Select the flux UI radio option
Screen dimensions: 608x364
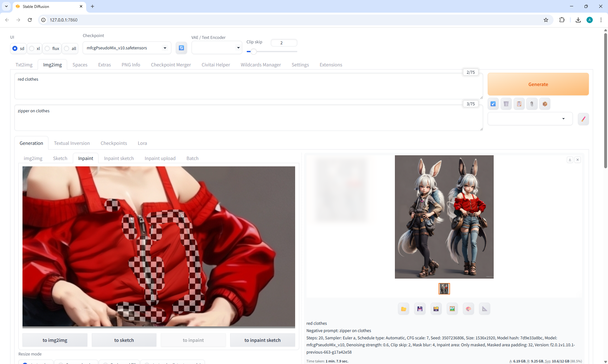coord(47,48)
